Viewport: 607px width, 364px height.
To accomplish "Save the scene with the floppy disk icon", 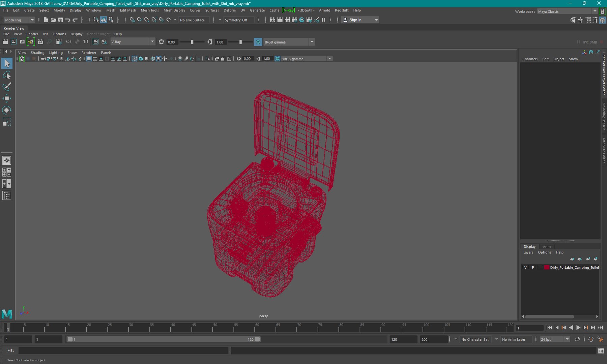I will [x=61, y=20].
